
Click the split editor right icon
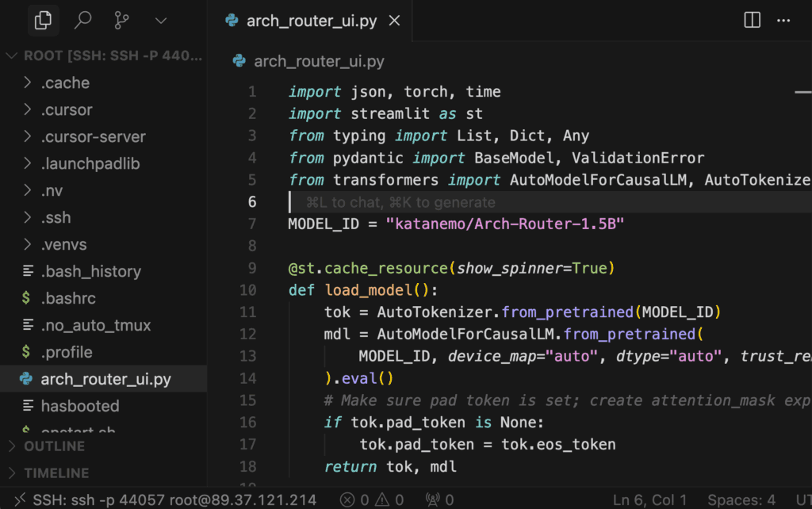point(752,21)
